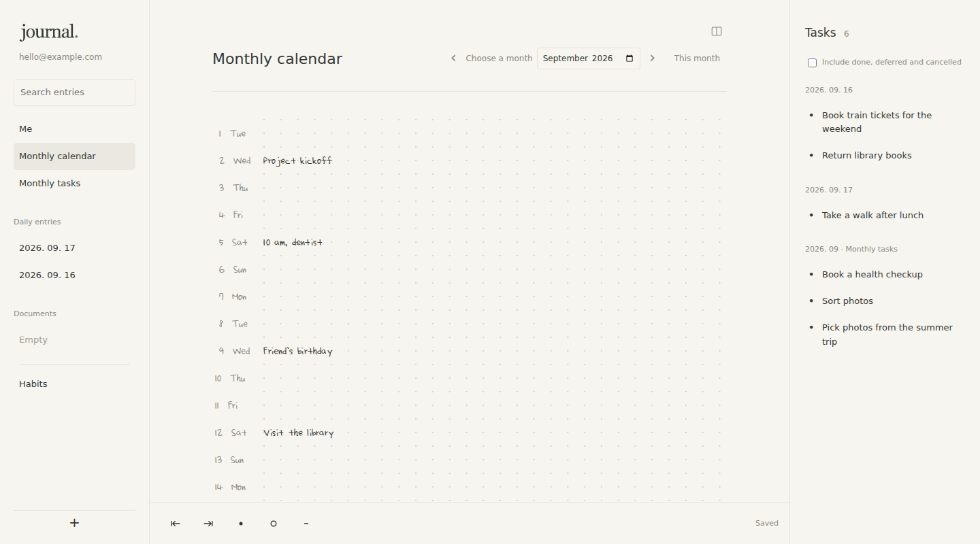Click the 4 Fri calendar row
This screenshot has height=544, width=980.
[469, 216]
